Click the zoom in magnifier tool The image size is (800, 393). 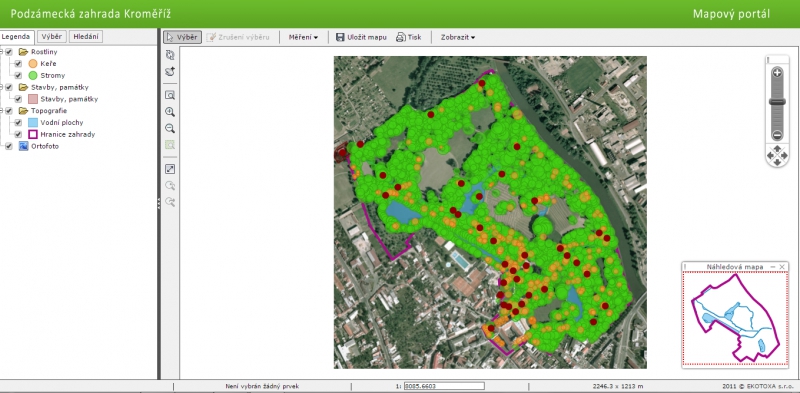tap(170, 112)
